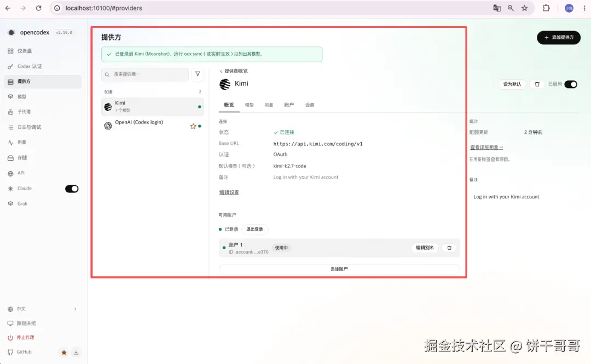Open 日志与调试 in the sidebar
The image size is (591, 364).
(42, 127)
